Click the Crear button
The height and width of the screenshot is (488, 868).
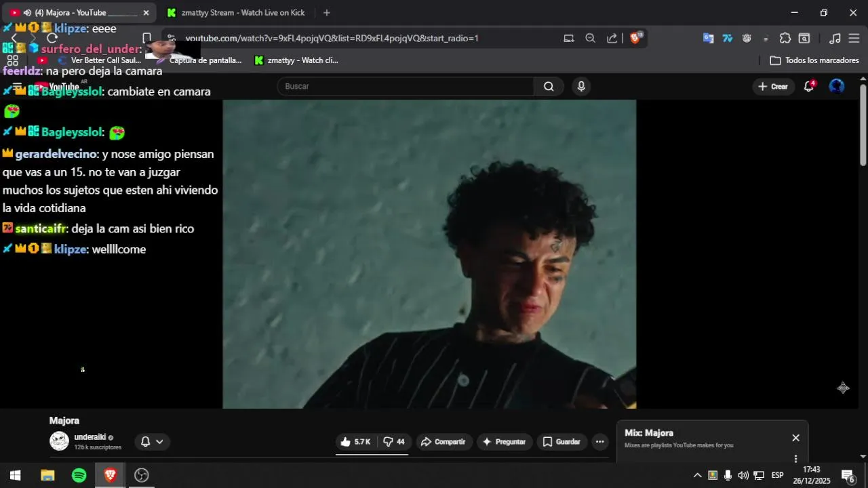pos(773,86)
